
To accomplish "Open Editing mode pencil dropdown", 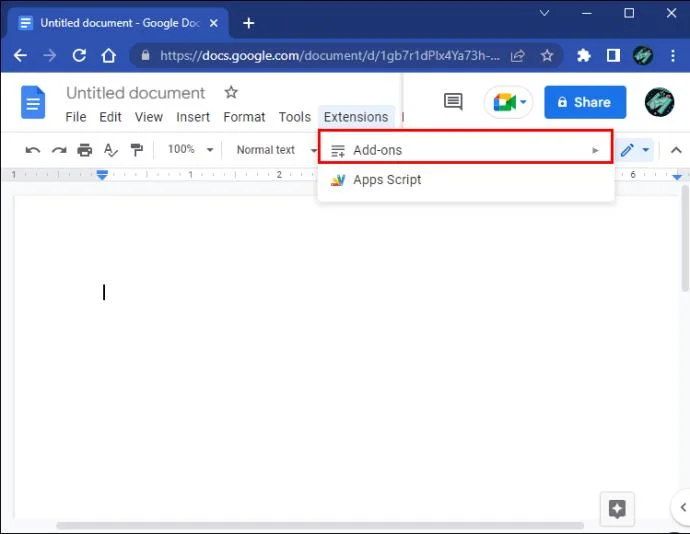I will 635,150.
